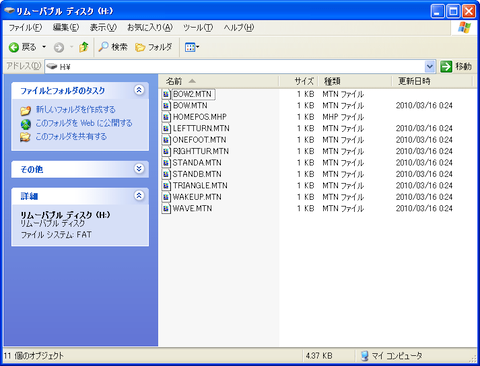Click the drive icon in address bar
Viewport: 480px width, 366px height.
click(x=52, y=67)
